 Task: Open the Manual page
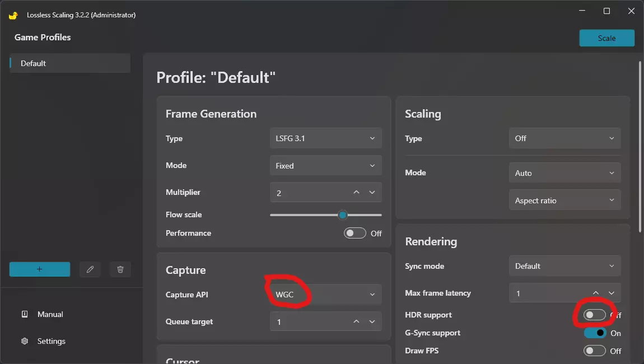point(49,314)
